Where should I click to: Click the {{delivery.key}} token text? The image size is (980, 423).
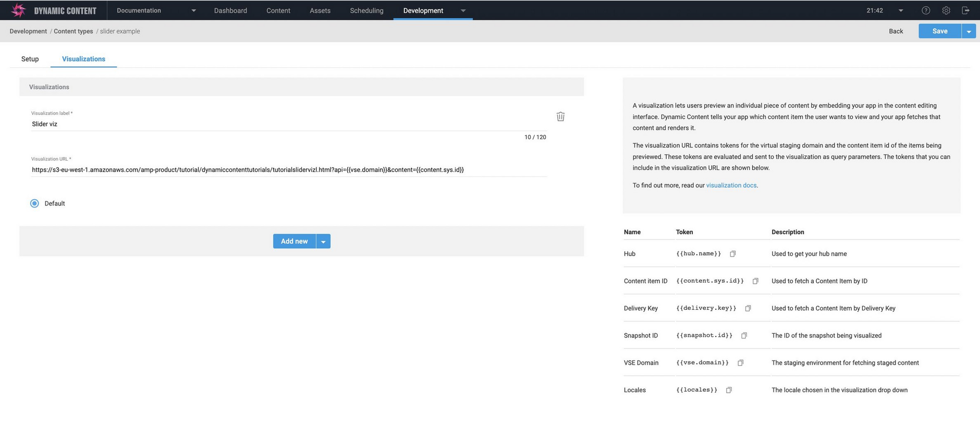(706, 308)
